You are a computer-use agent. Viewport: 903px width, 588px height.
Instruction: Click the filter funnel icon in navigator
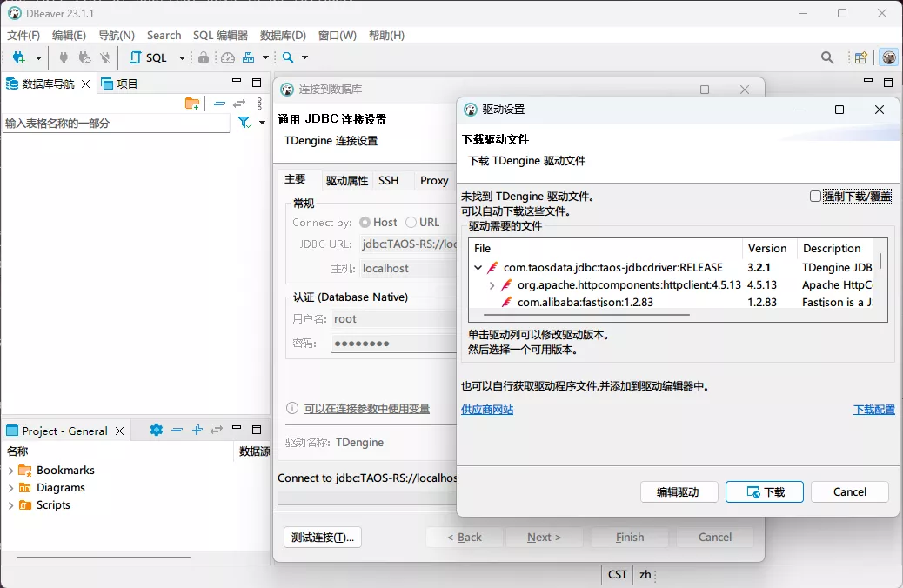click(244, 123)
